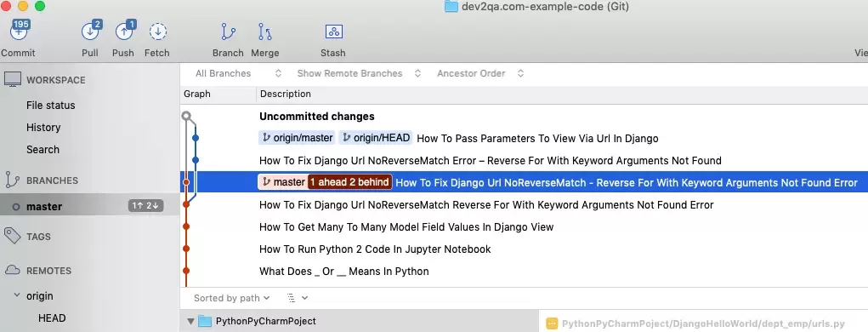Click the TAGS section header
The height and width of the screenshot is (332, 868).
(38, 237)
